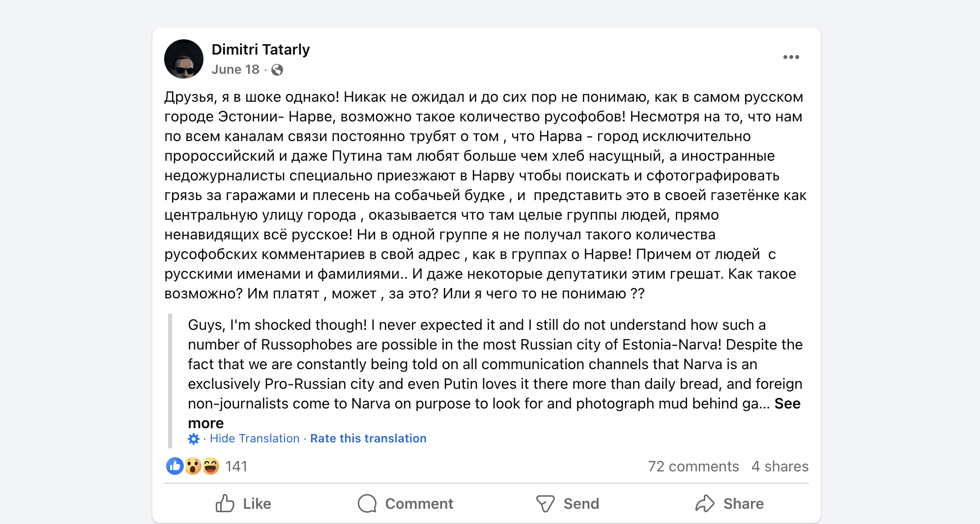Click the June 18 post date
980x524 pixels.
coord(235,70)
